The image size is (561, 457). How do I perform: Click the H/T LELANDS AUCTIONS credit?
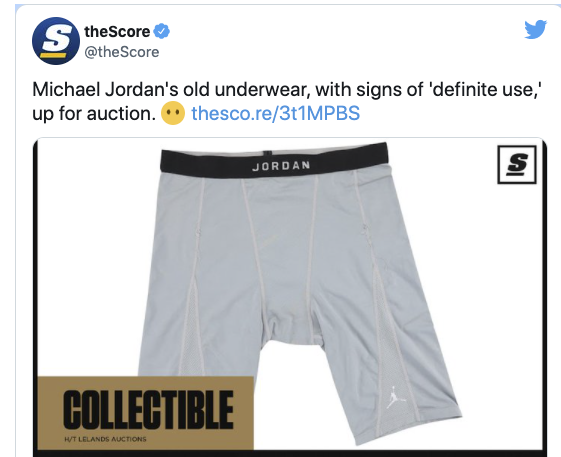pos(105,439)
